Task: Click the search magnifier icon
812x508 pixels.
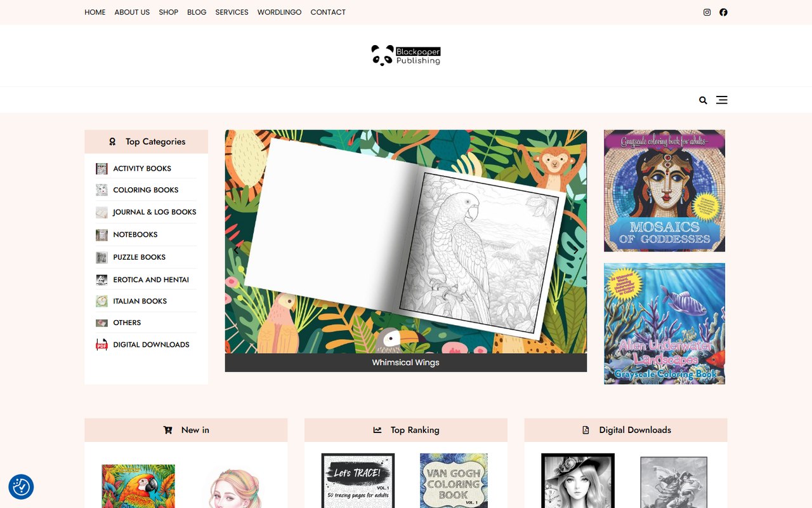Action: click(703, 100)
